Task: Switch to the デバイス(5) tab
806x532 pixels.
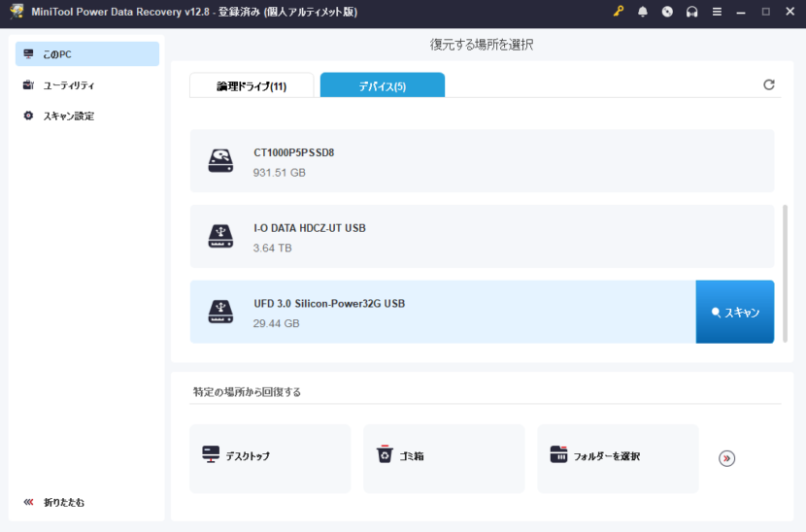Action: point(382,86)
